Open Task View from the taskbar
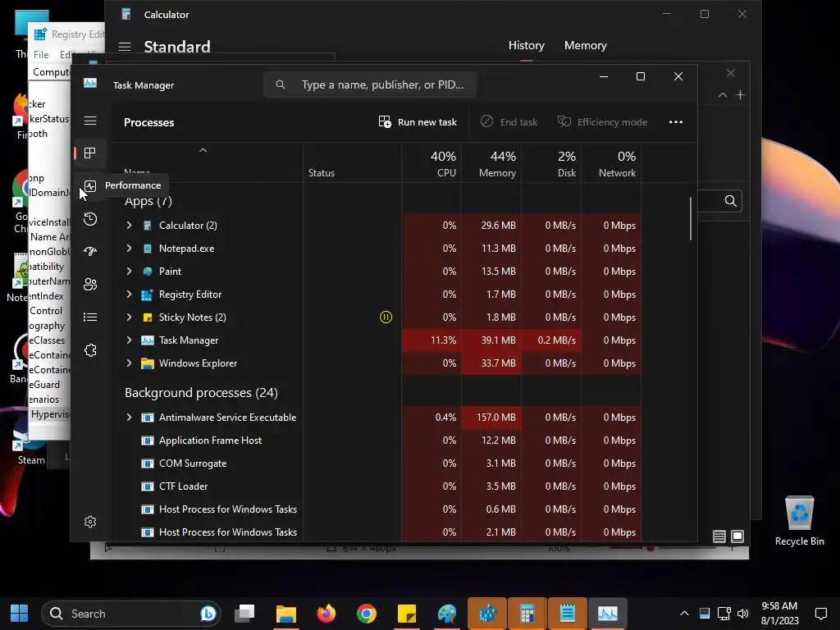840x630 pixels. pyautogui.click(x=244, y=614)
